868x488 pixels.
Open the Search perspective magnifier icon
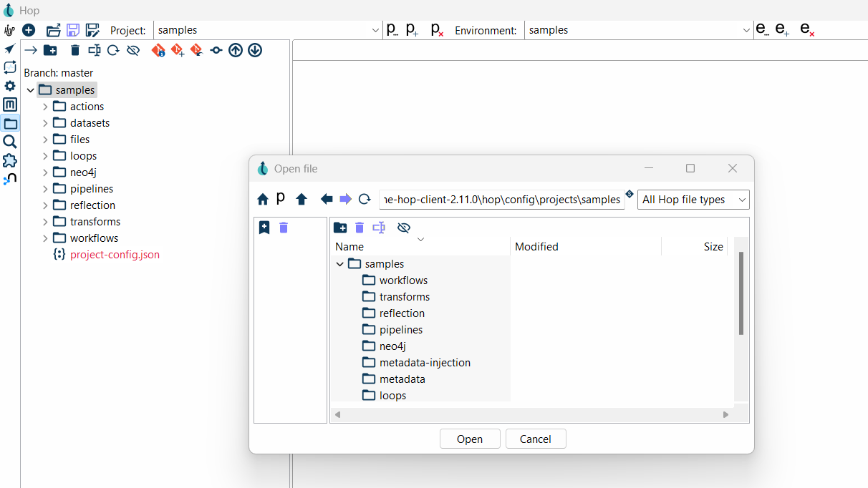coord(10,142)
